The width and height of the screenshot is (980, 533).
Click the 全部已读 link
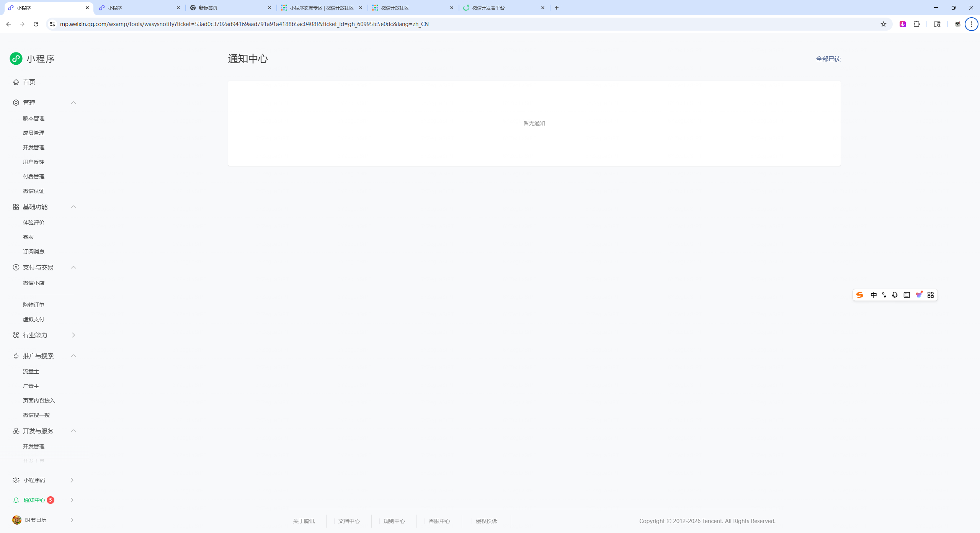point(828,59)
